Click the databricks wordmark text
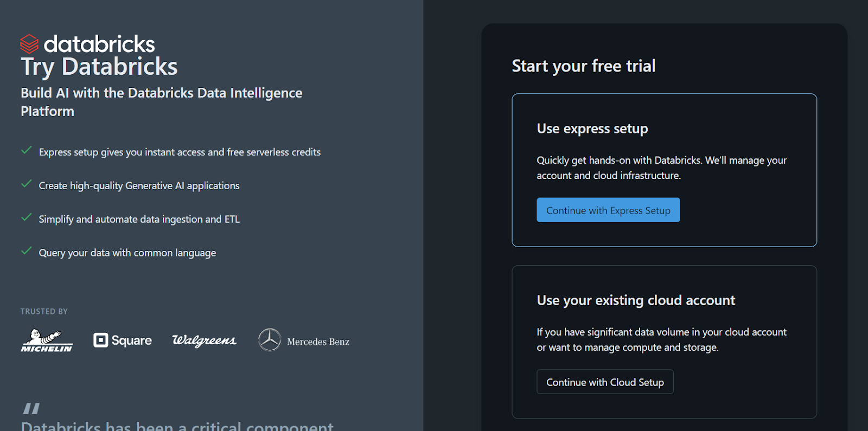The height and width of the screenshot is (431, 868). click(x=99, y=44)
